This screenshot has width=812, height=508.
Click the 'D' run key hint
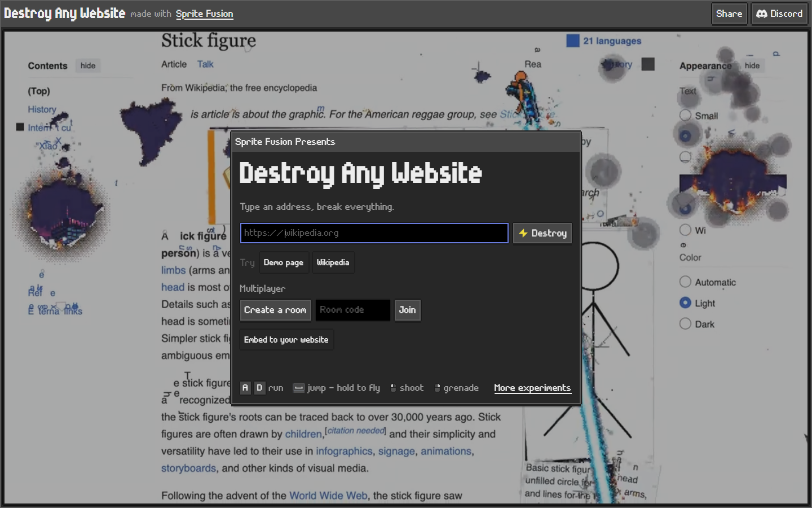coord(259,388)
